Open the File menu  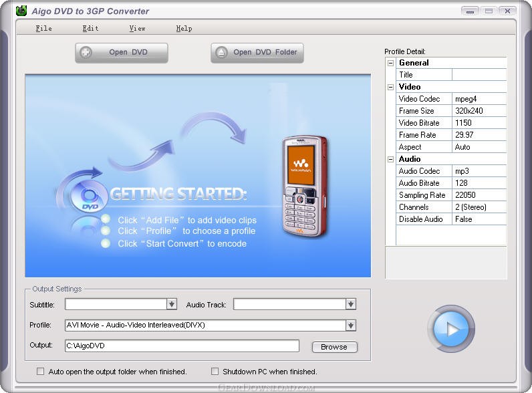point(43,29)
